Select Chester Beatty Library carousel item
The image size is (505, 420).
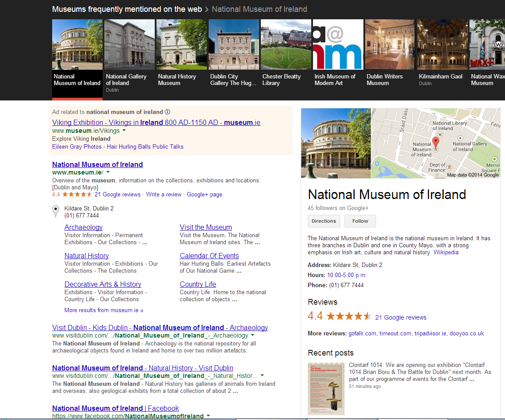pos(286,53)
